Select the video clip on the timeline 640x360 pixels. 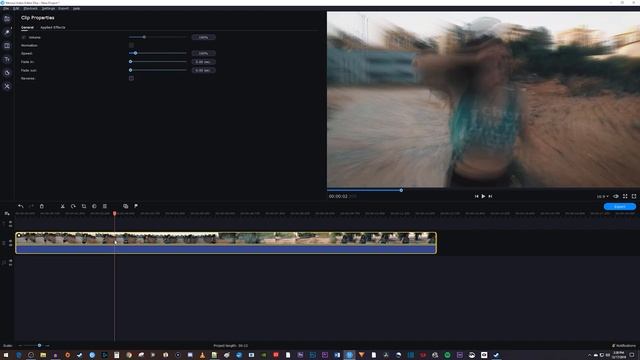tap(226, 243)
